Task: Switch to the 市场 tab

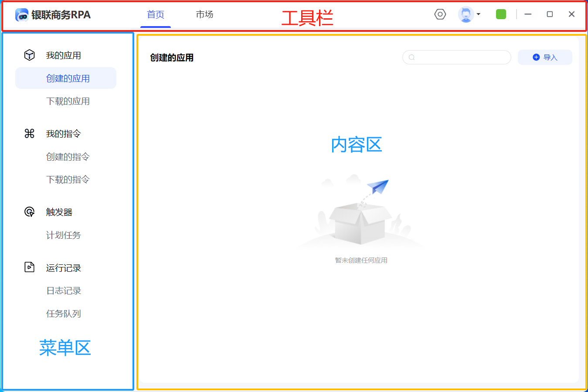Action: tap(204, 14)
